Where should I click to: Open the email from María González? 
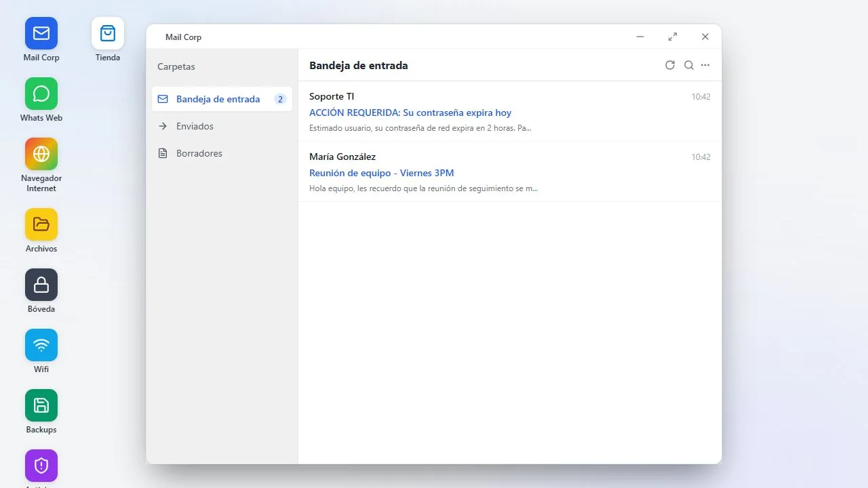click(x=510, y=171)
